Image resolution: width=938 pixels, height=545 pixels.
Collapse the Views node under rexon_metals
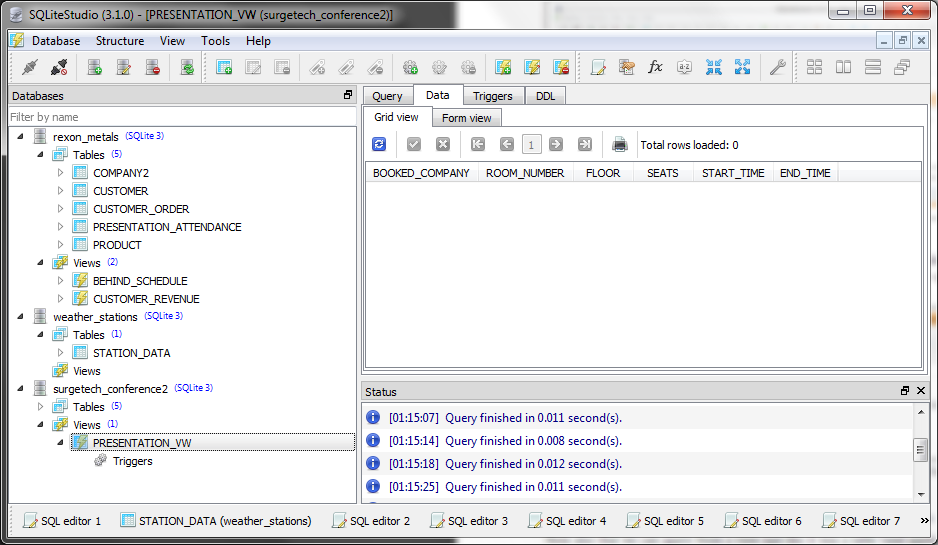[x=40, y=263]
